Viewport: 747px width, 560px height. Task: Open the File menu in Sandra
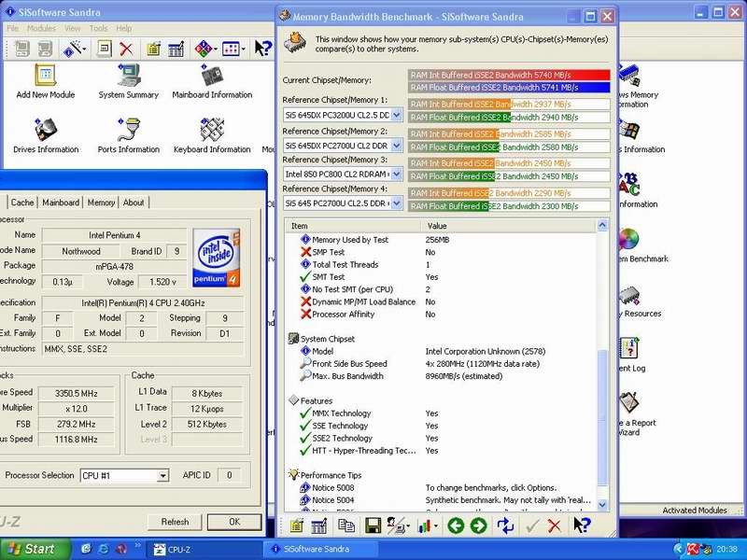point(13,29)
